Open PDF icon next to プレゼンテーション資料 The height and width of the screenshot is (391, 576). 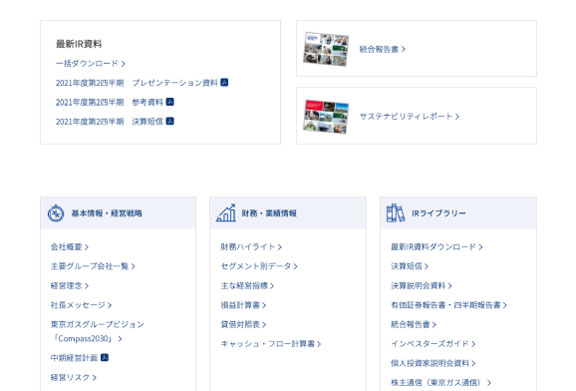[224, 83]
